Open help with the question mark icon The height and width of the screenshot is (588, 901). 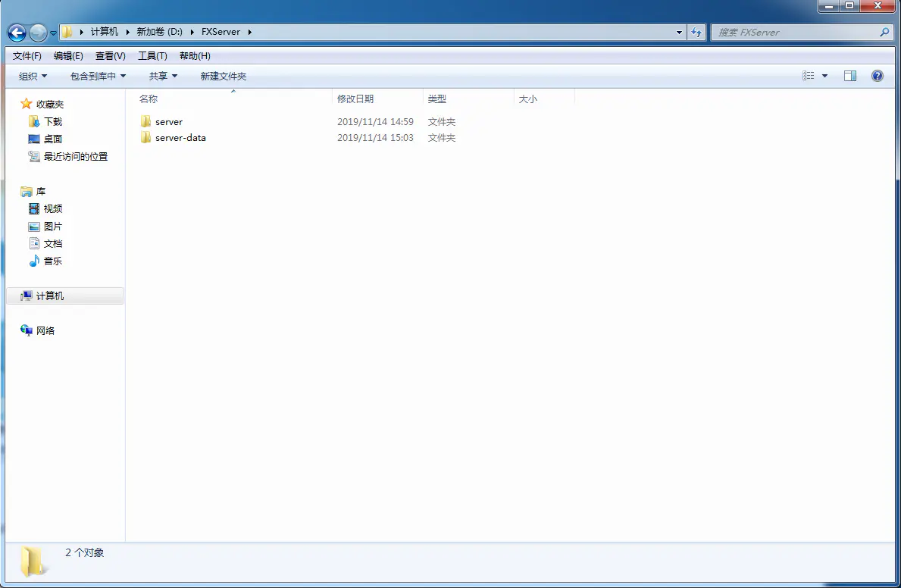tap(878, 76)
